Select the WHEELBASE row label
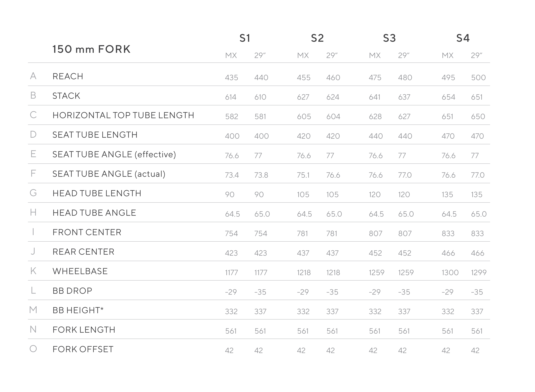Viewport: 535px width, 392px height. (80, 271)
